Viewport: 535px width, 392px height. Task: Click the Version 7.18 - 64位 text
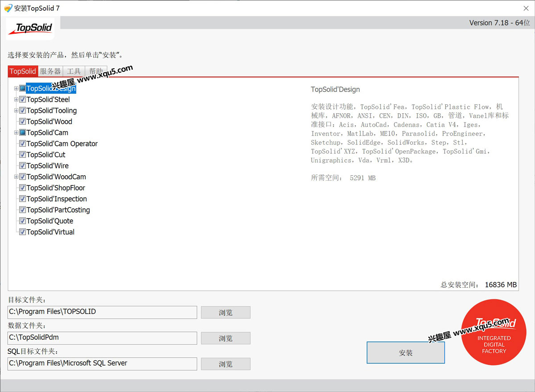500,23
